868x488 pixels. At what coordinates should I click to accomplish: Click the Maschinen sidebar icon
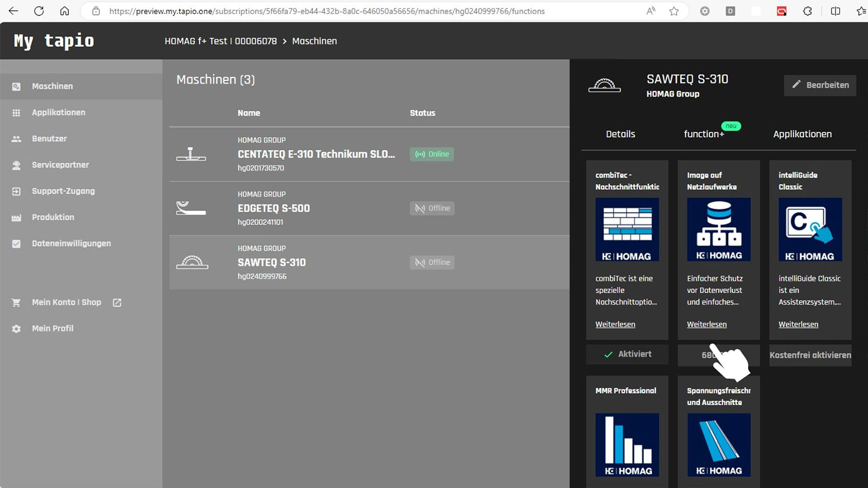[x=16, y=87]
